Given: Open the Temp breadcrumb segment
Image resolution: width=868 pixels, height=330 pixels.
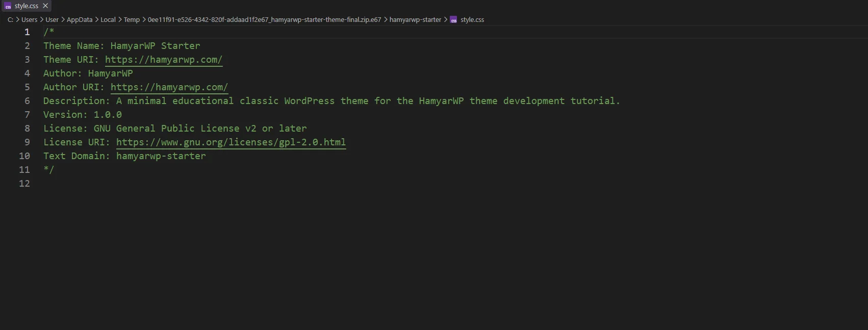Looking at the screenshot, I should click(132, 19).
